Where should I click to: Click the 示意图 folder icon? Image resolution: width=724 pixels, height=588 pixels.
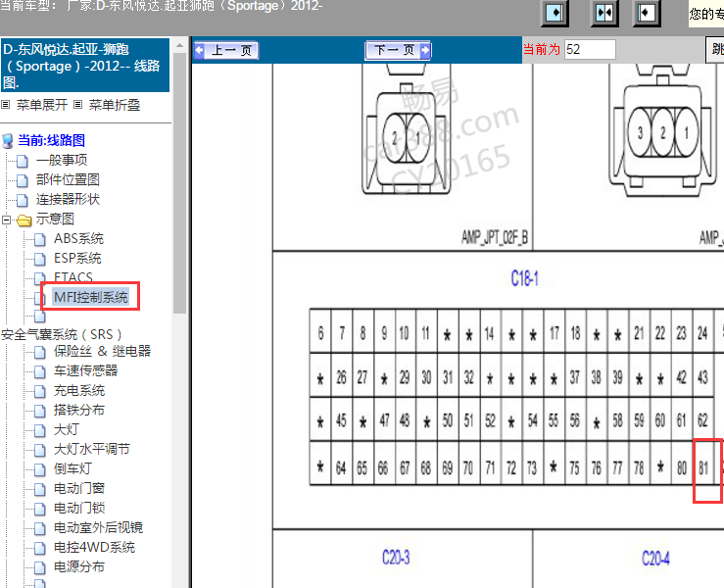pyautogui.click(x=24, y=220)
